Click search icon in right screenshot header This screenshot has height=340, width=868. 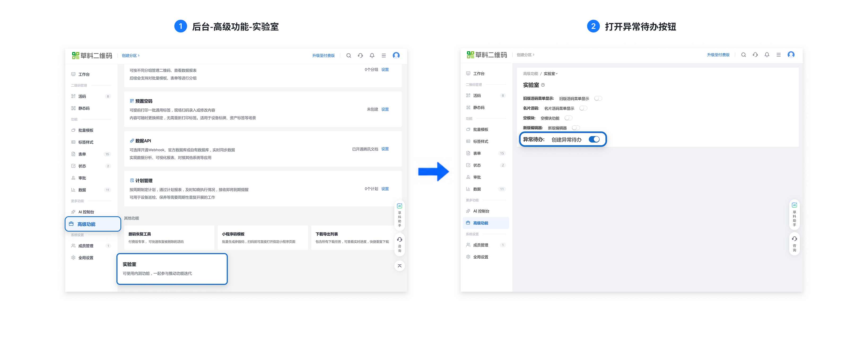(743, 55)
